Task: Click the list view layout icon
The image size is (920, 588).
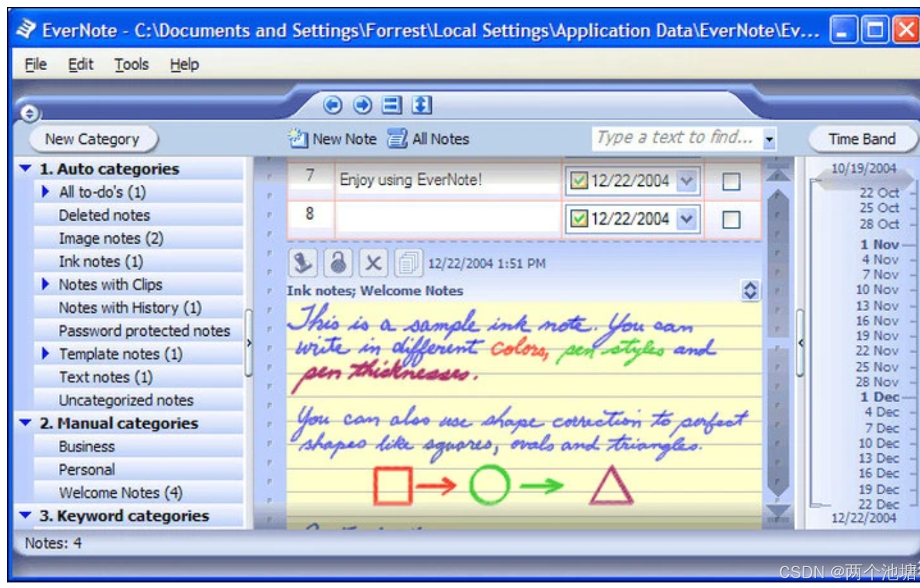Action: [392, 105]
